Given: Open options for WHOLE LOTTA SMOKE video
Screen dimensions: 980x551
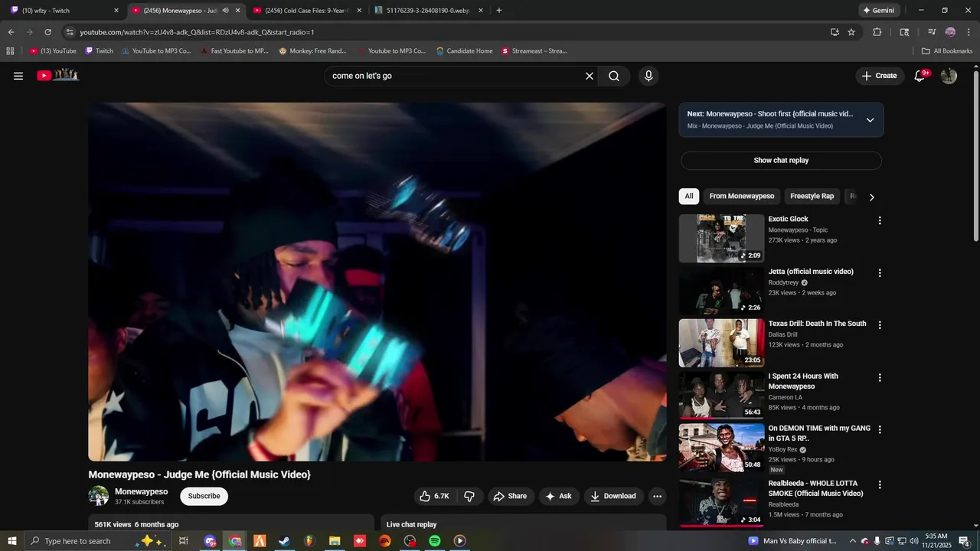Looking at the screenshot, I should pyautogui.click(x=879, y=484).
